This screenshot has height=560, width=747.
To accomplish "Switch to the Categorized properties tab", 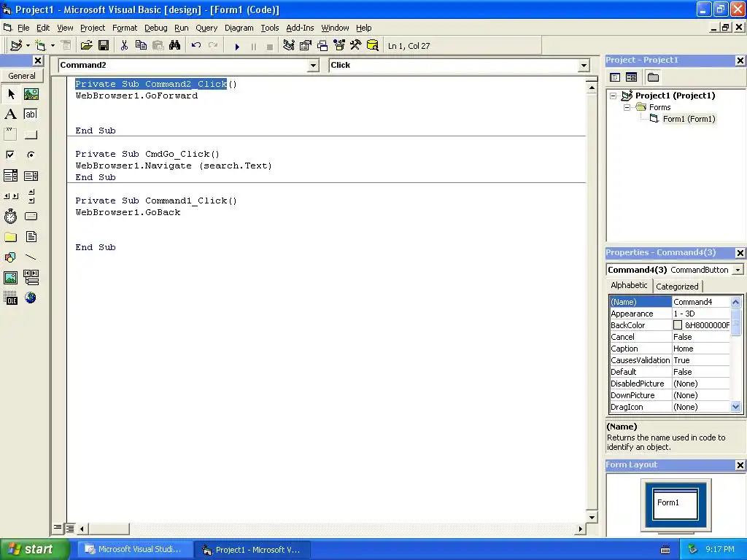I will click(x=677, y=286).
